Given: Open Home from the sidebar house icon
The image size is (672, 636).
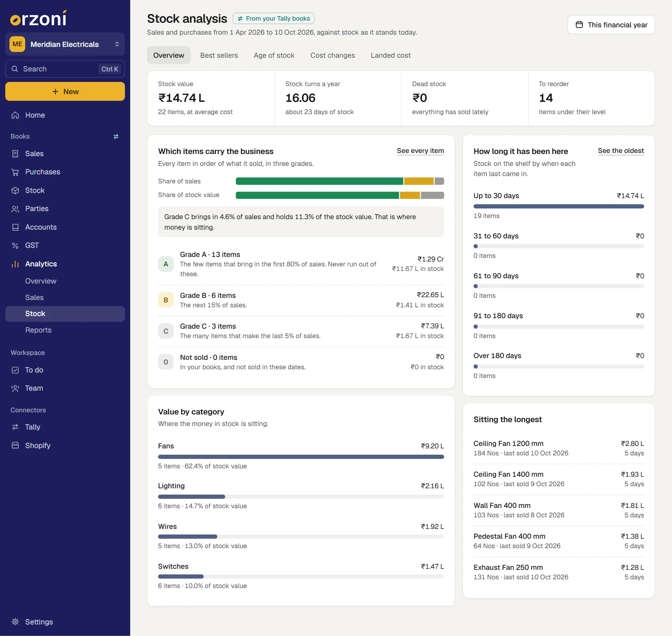Looking at the screenshot, I should 15,115.
